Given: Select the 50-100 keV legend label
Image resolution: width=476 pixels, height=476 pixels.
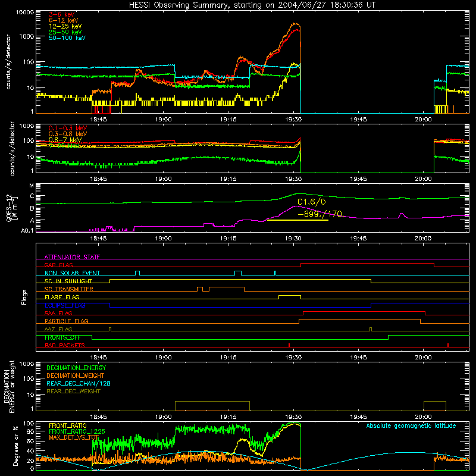Looking at the screenshot, I should coord(67,38).
